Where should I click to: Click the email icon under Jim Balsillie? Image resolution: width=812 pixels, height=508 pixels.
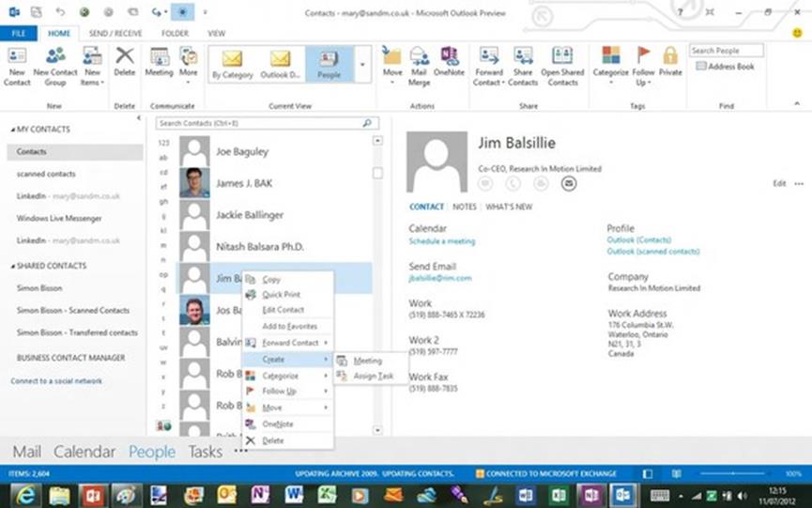tap(569, 183)
